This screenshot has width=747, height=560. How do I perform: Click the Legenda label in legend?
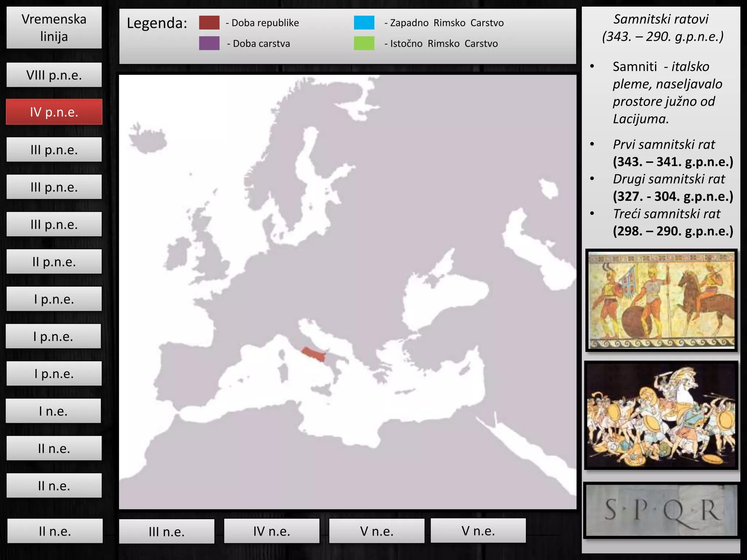pos(157,23)
